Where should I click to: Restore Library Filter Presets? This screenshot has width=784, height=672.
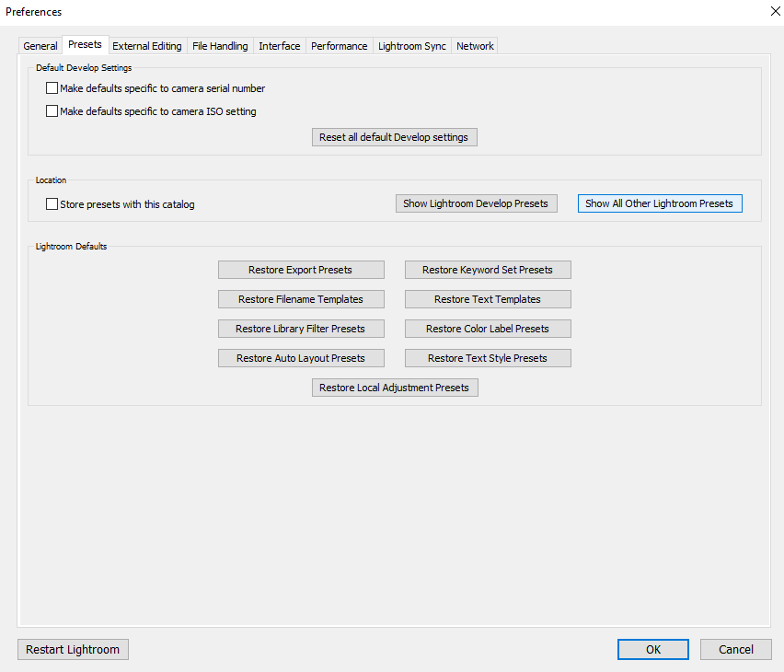pos(301,329)
